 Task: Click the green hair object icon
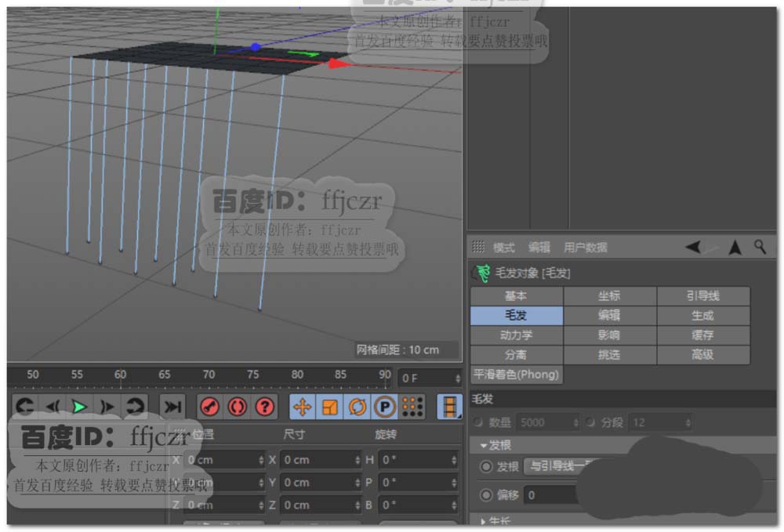click(482, 273)
